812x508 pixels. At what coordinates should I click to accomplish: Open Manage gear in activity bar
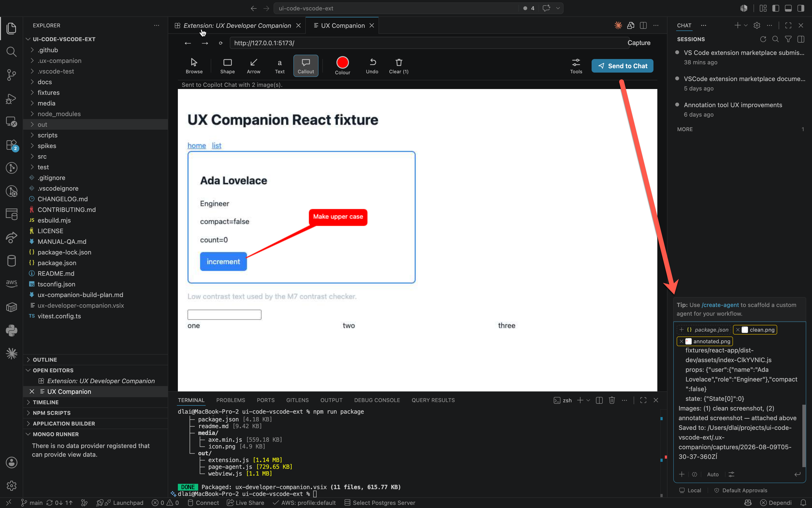pos(11,486)
